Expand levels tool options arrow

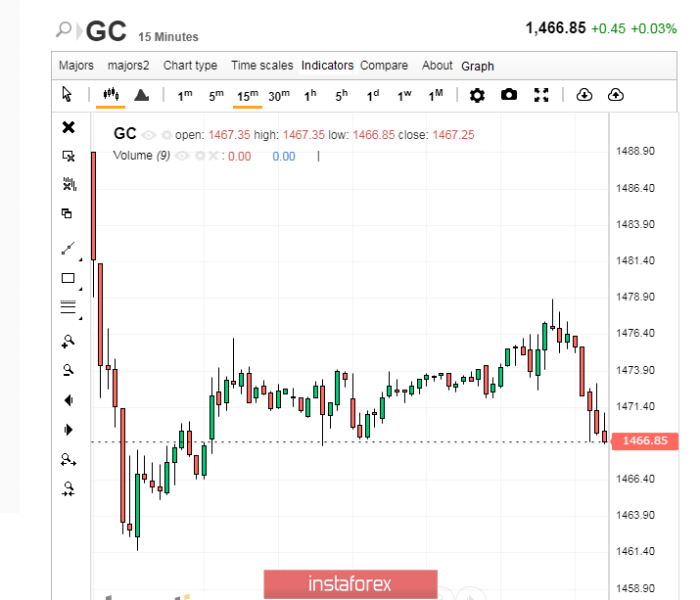pyautogui.click(x=81, y=318)
